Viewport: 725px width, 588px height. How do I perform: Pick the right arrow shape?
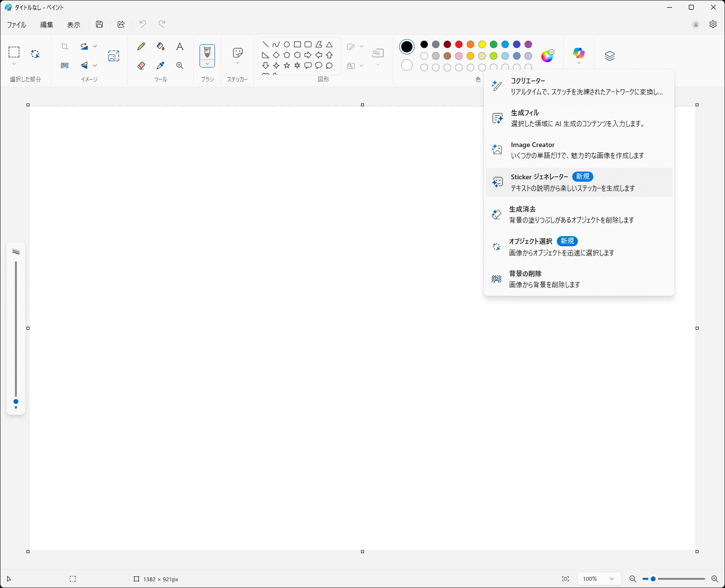pos(308,55)
